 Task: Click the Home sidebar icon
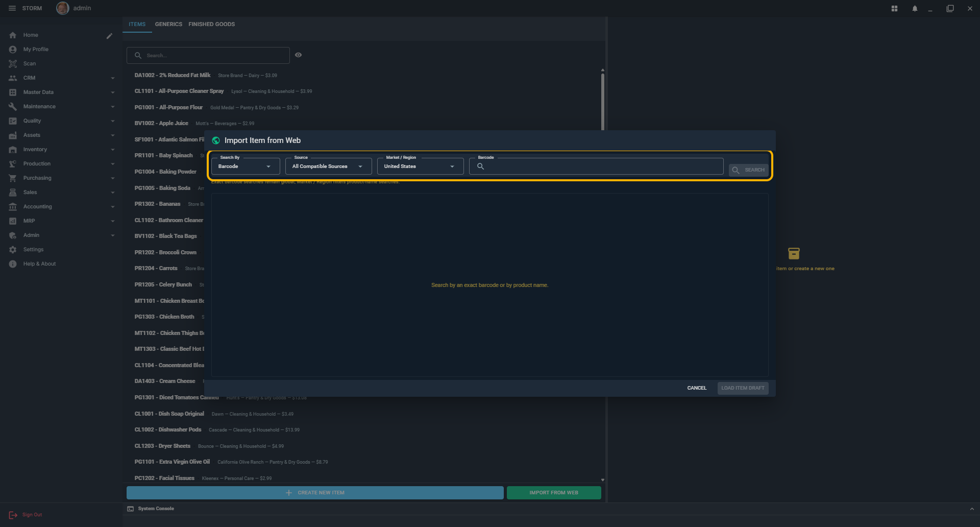tap(13, 35)
